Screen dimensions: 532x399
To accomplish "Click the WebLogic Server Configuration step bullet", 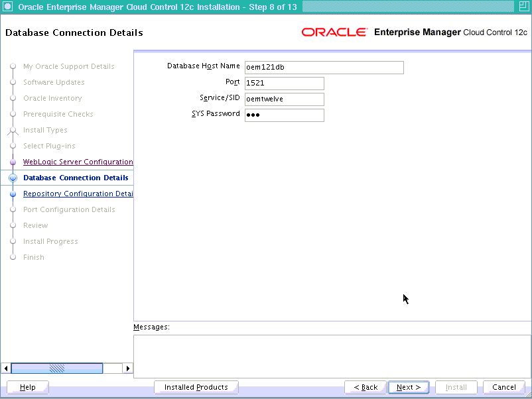I will point(13,162).
